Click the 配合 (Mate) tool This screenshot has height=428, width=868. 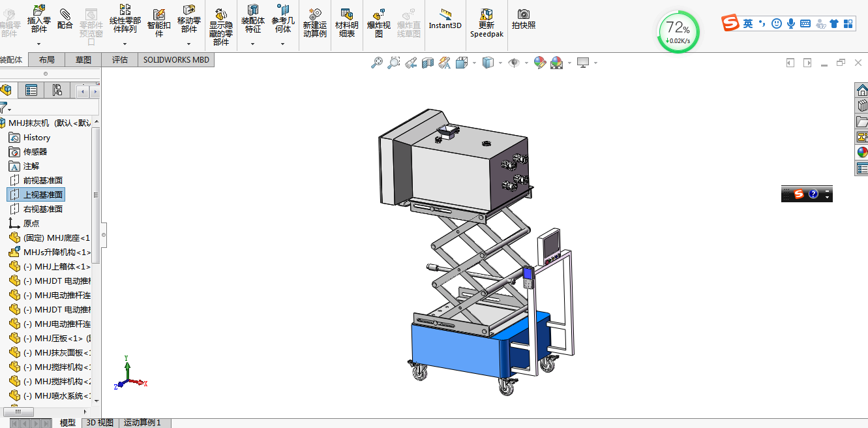[x=65, y=19]
